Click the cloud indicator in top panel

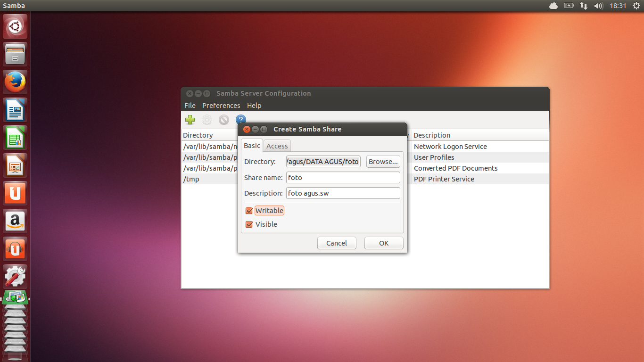[553, 6]
